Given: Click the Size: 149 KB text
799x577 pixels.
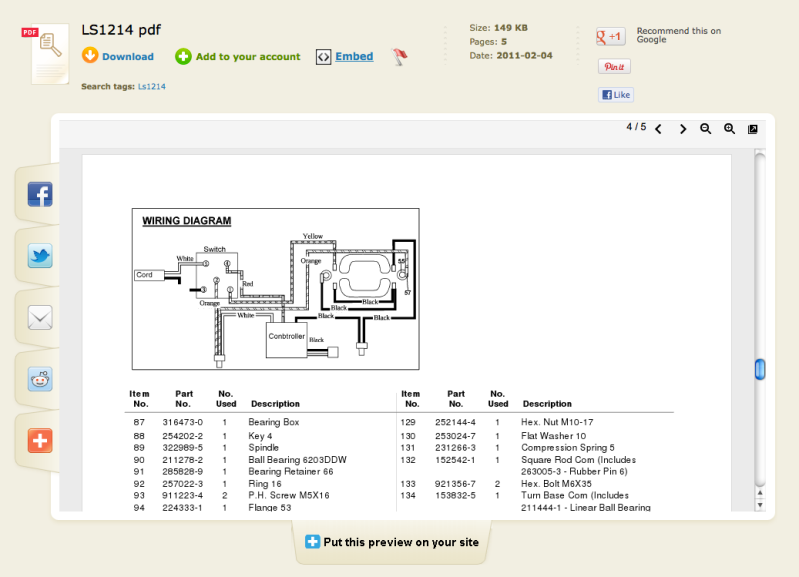Looking at the screenshot, I should click(498, 28).
